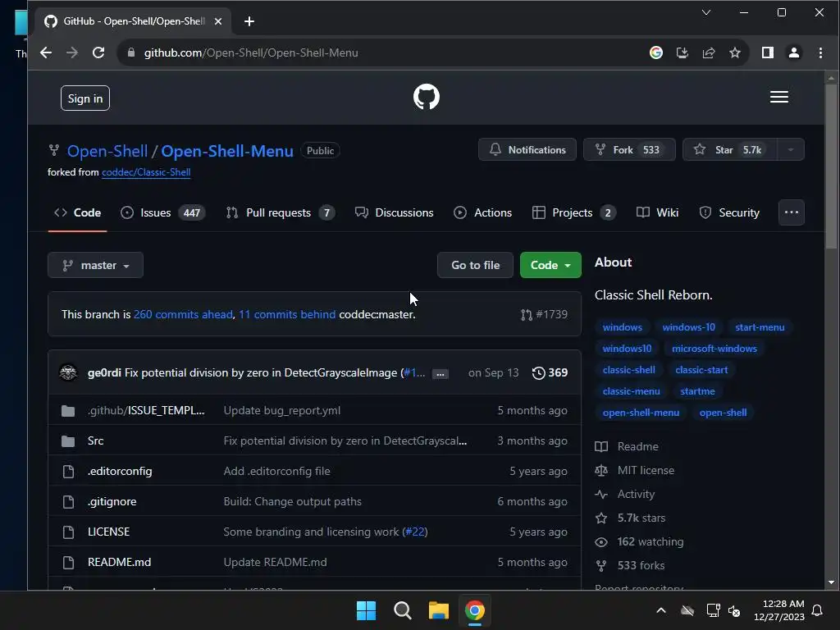Open the Wiki tab
Image resolution: width=840 pixels, height=630 pixels.
pos(657,212)
